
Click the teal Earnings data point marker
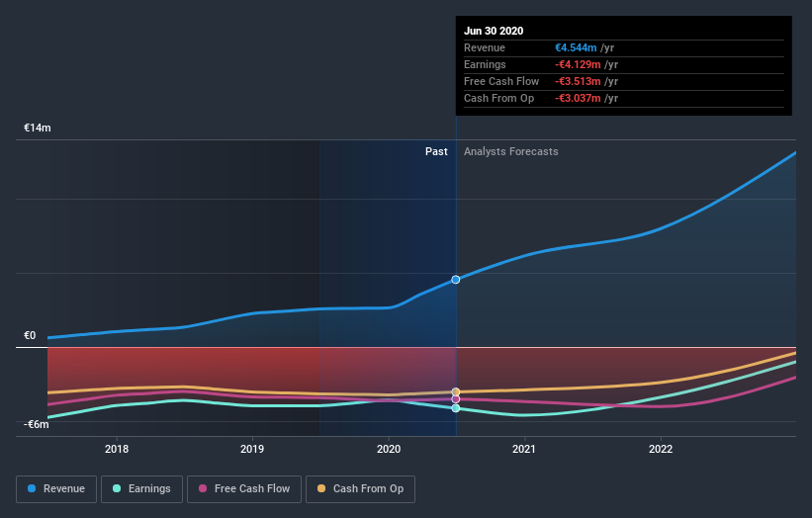pyautogui.click(x=456, y=408)
